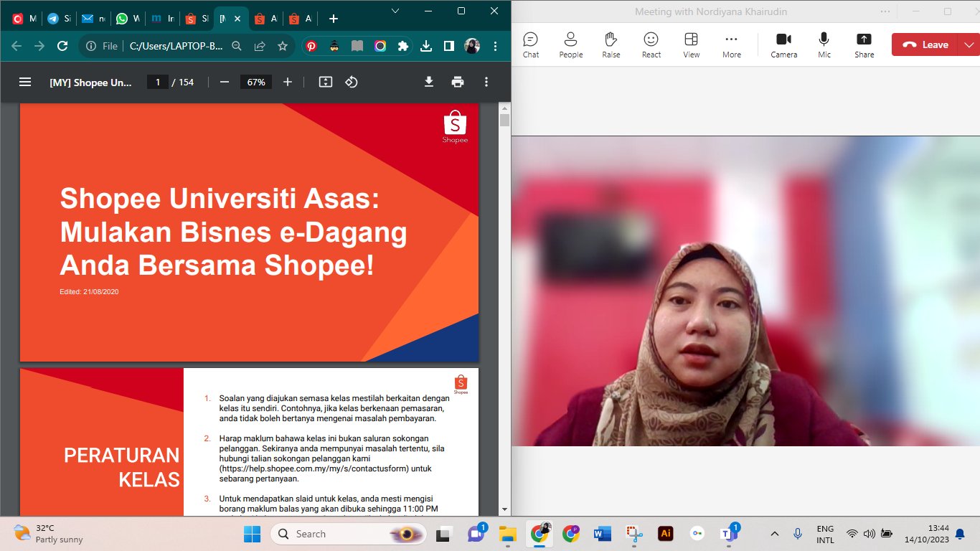Image resolution: width=980 pixels, height=551 pixels.
Task: Open the clock and date 14/10/2023
Action: 928,534
